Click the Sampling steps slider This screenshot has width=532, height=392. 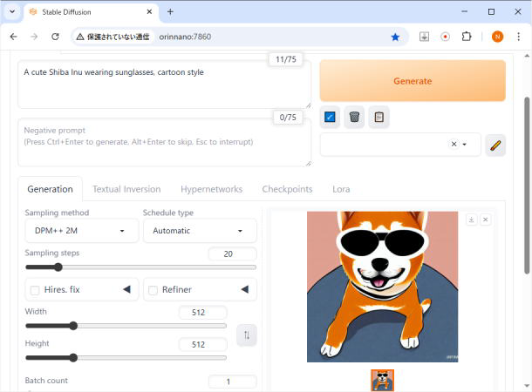click(140, 267)
